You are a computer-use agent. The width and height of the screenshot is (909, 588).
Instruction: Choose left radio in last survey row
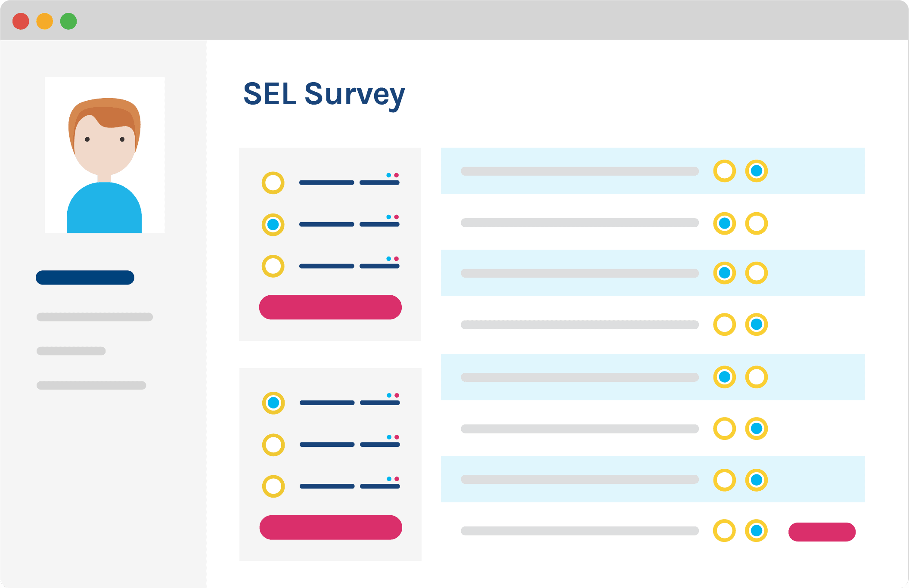pyautogui.click(x=725, y=531)
